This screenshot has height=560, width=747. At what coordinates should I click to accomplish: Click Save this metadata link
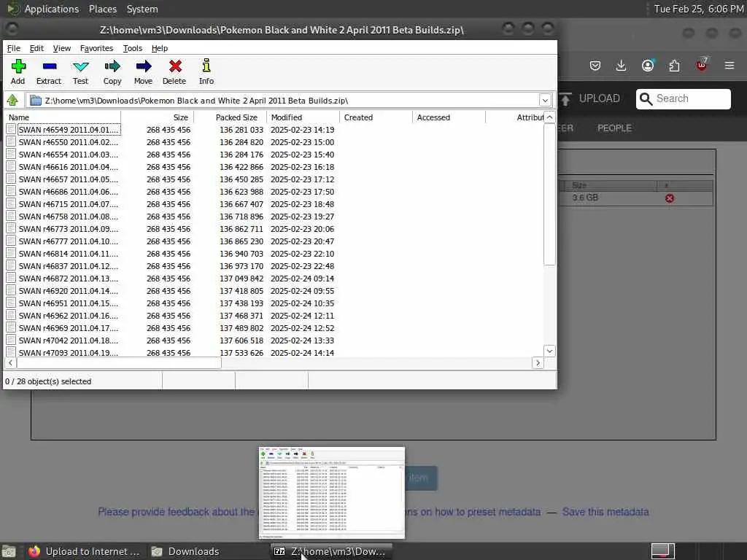tap(605, 512)
